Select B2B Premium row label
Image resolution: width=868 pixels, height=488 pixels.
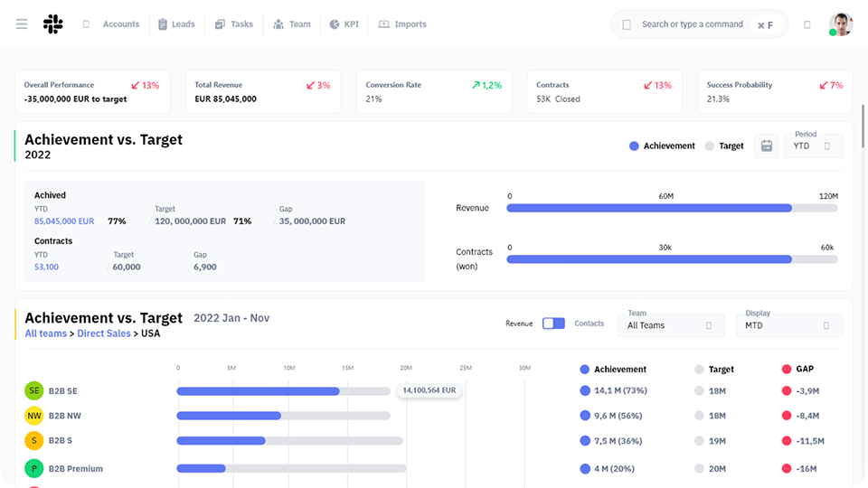[76, 469]
